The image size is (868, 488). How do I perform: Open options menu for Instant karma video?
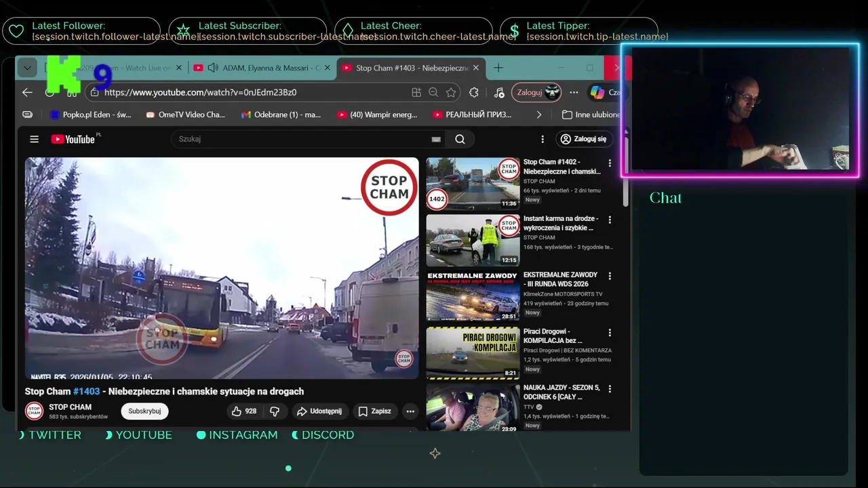coord(610,220)
